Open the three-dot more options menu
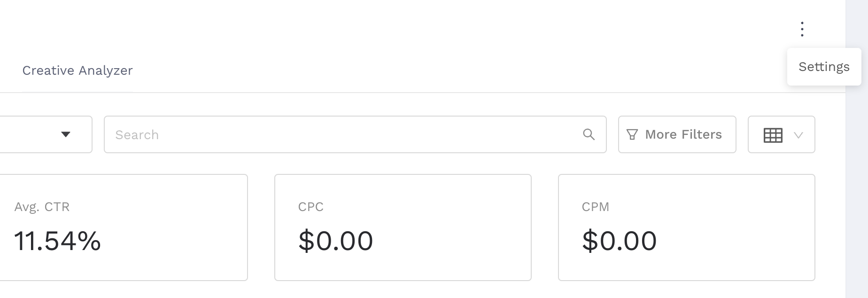This screenshot has height=298, width=868. click(x=802, y=29)
